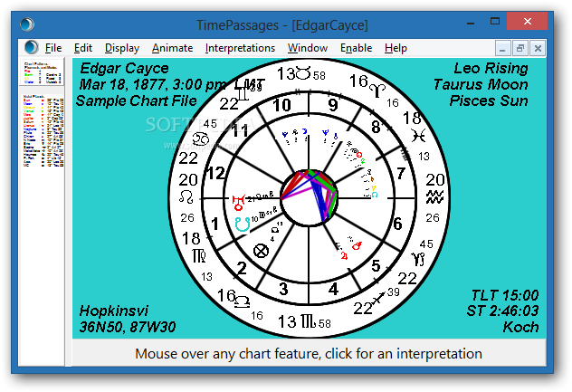The width and height of the screenshot is (572, 392).
Task: Click the chart document icon beside File
Action: pos(32,47)
